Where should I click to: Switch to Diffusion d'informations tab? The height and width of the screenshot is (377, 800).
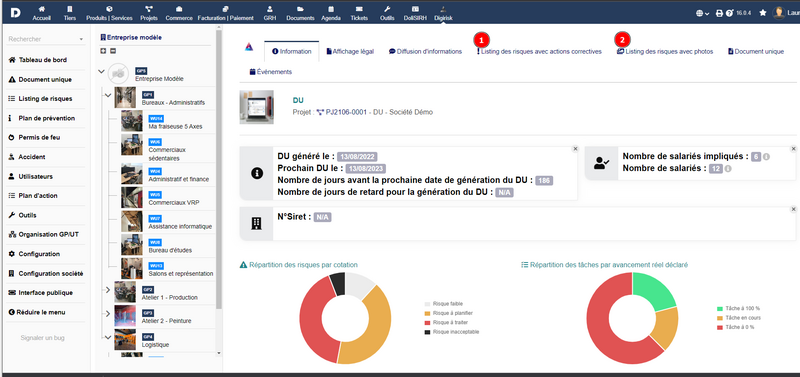click(x=425, y=52)
